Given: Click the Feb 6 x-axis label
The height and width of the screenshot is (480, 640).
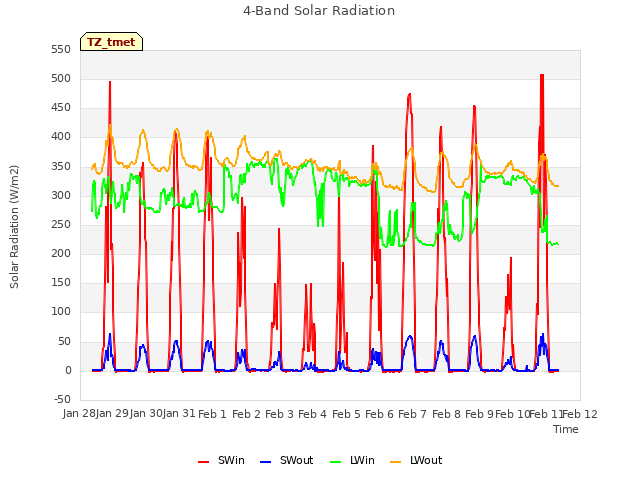Looking at the screenshot, I should click(x=379, y=414).
